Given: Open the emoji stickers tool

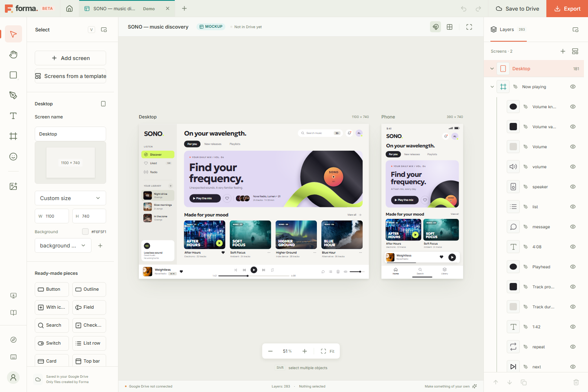Looking at the screenshot, I should click(13, 157).
